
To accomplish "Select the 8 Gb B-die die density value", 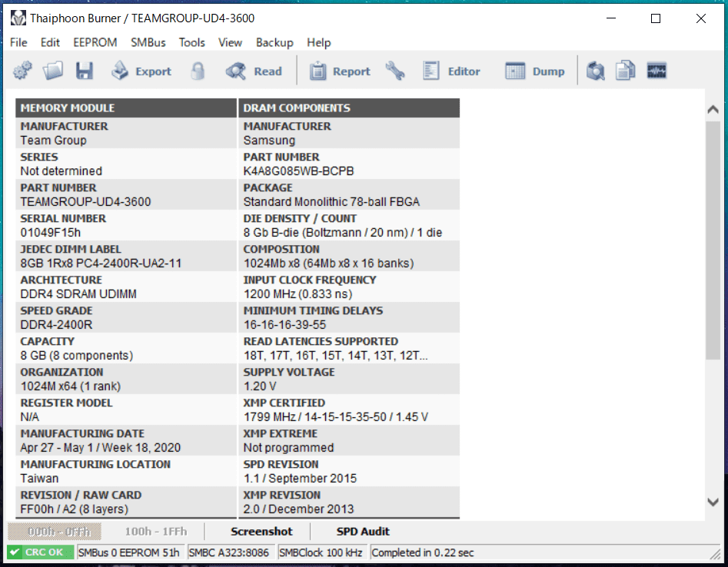I will [x=343, y=232].
